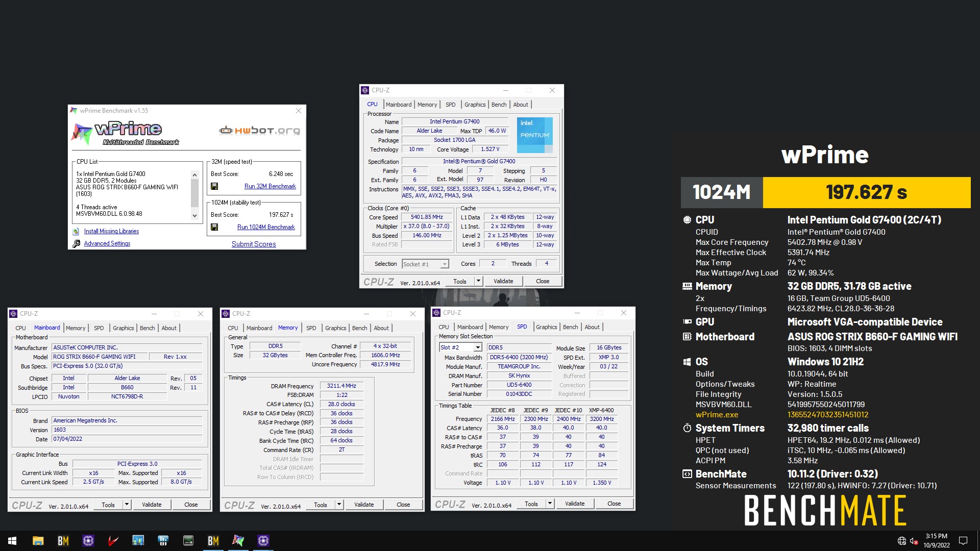Viewport: 980px width, 551px height.
Task: Click the mainboard Model field ROG STRIX B660-F GAMING WIFI
Action: 100,357
